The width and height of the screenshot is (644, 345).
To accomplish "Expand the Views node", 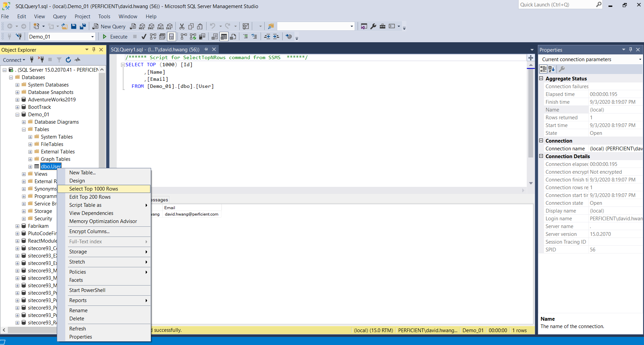I will (23, 174).
